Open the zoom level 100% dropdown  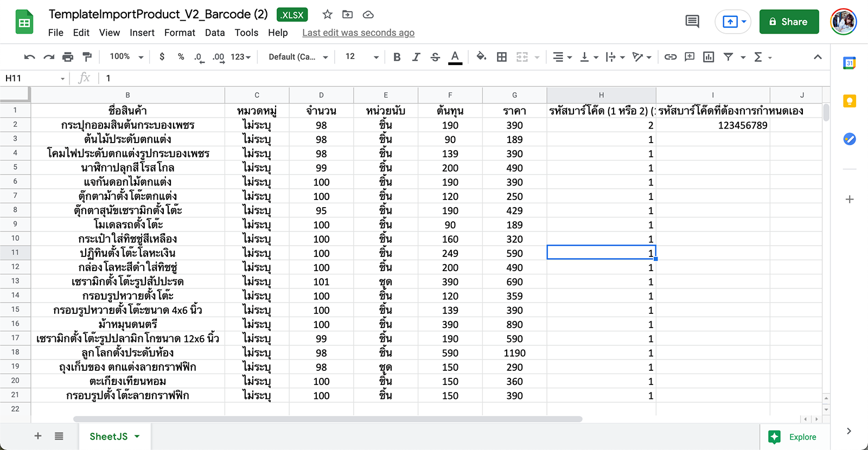pyautogui.click(x=126, y=57)
